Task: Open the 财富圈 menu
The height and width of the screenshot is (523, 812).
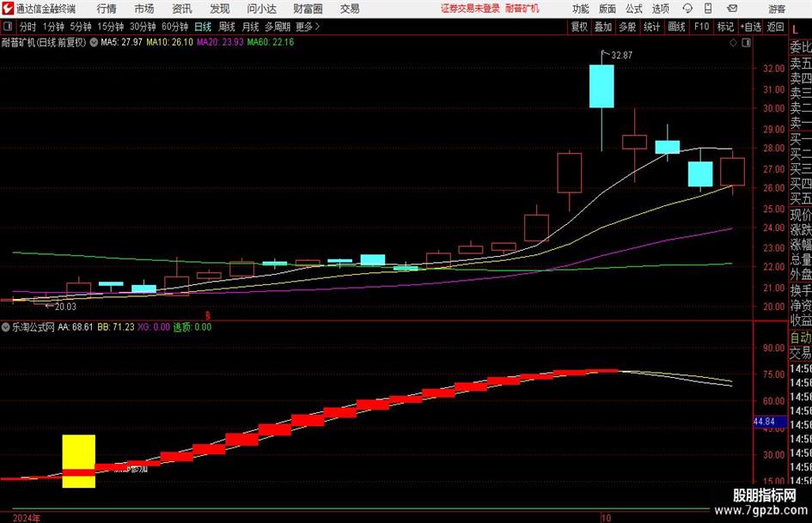Action: pos(308,9)
